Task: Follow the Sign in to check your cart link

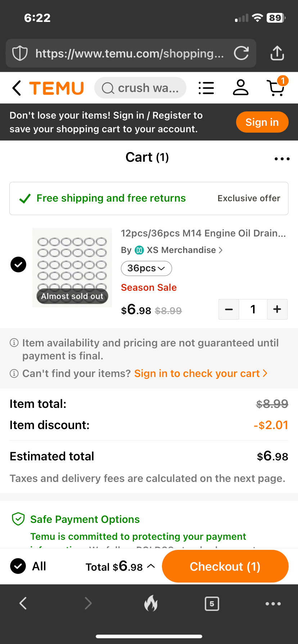Action: (200, 373)
